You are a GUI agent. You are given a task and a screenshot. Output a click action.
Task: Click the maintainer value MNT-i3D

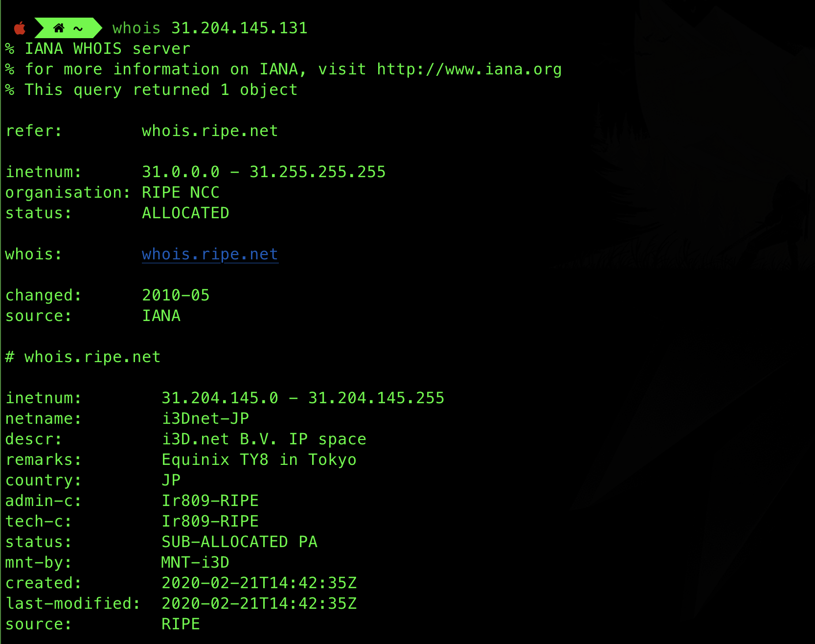coord(195,563)
